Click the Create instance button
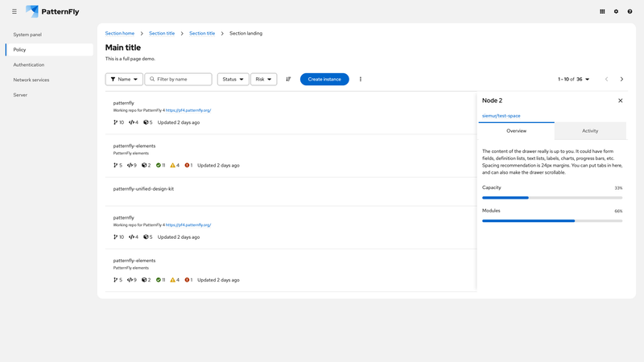This screenshot has width=644, height=362. click(x=324, y=79)
